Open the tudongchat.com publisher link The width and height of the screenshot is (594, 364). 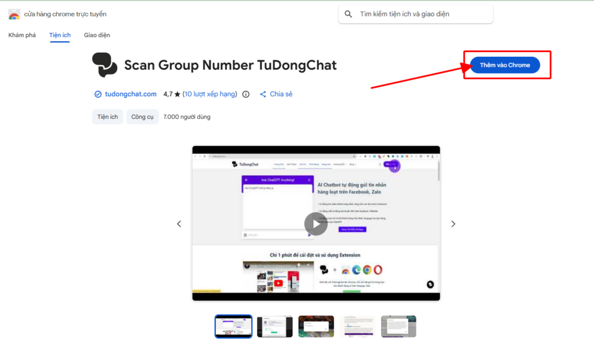point(131,94)
